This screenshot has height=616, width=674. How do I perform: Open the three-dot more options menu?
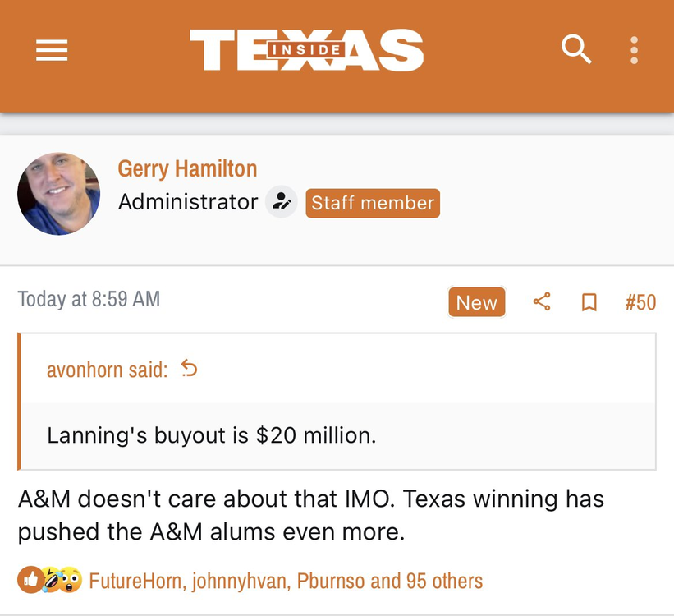point(634,50)
